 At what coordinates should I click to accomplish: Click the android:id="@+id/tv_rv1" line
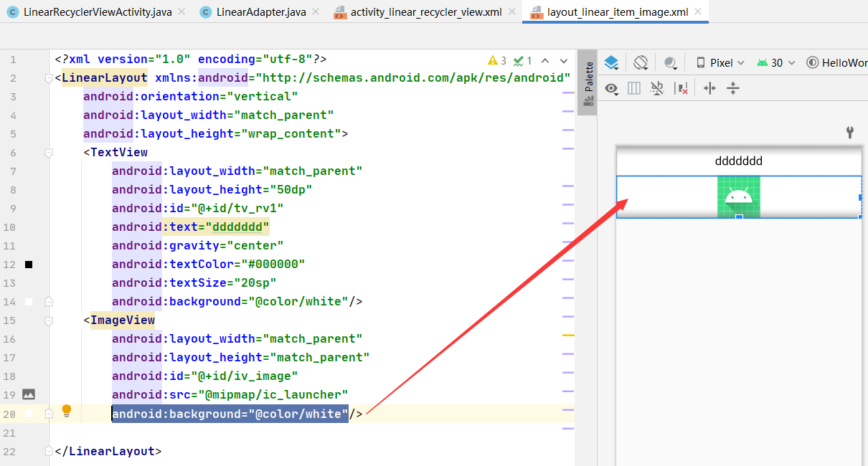click(198, 208)
